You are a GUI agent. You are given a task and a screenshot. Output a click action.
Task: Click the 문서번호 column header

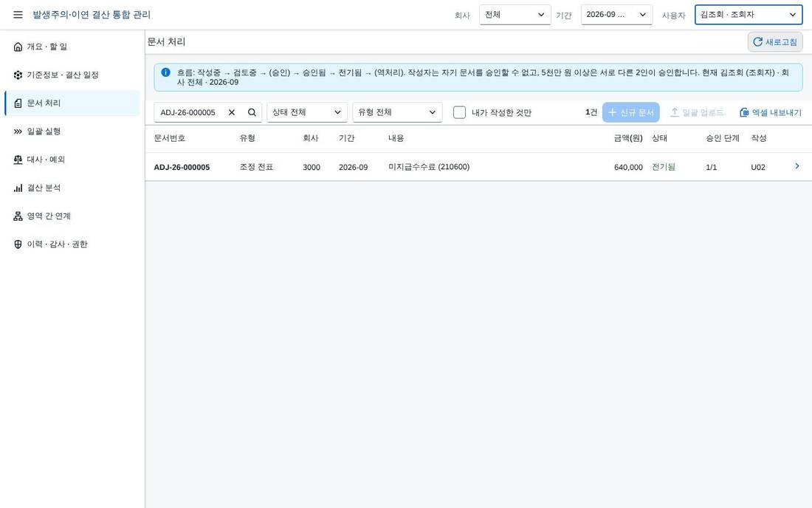click(169, 138)
